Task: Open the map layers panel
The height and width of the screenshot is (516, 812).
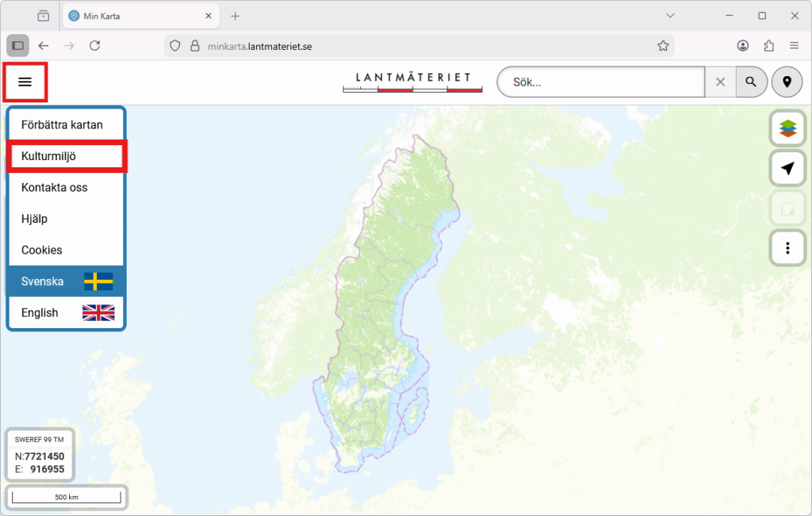Action: 787,128
